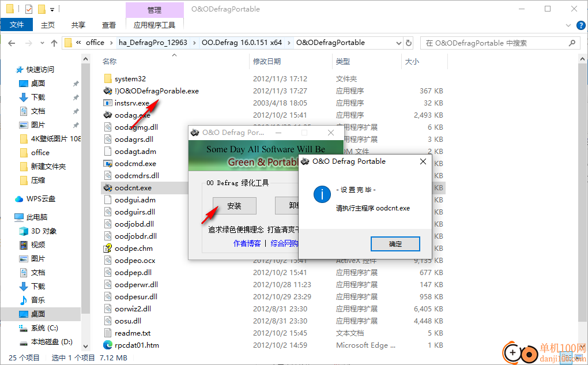Viewport: 588px width, 365px height.
Task: Open 音乐 in the sidebar
Action: click(x=38, y=300)
